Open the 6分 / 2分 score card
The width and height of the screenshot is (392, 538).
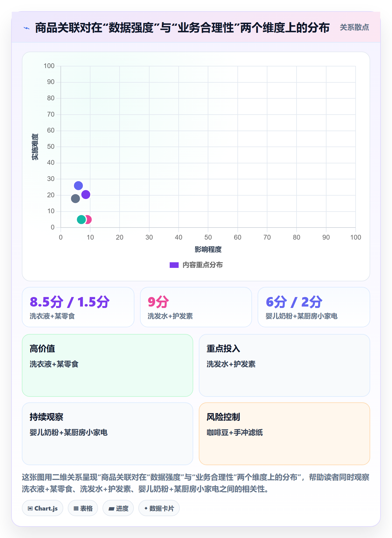pos(314,307)
